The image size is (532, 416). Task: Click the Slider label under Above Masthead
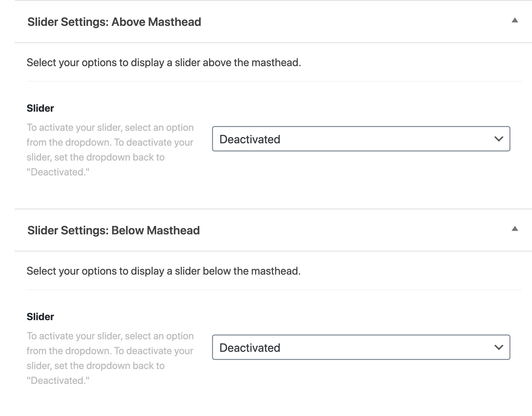(x=40, y=108)
